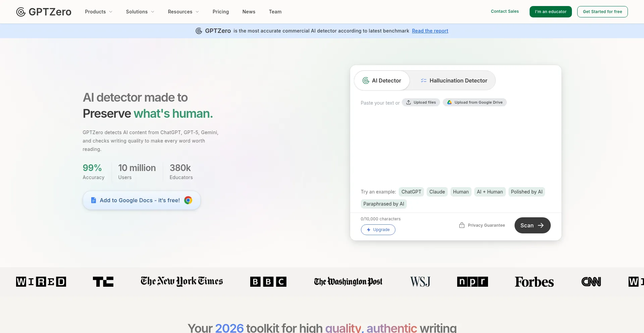Select the ChatGPT example chip
644x333 pixels.
click(x=411, y=192)
